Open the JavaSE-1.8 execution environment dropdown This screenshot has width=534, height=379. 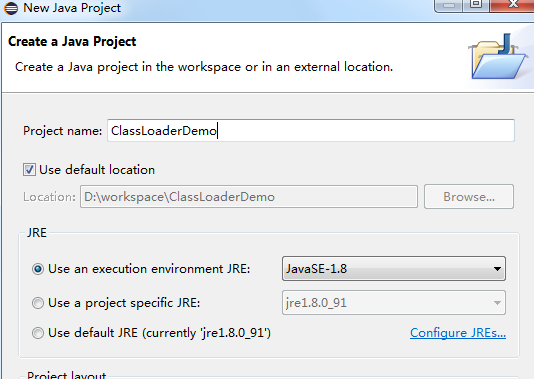394,269
